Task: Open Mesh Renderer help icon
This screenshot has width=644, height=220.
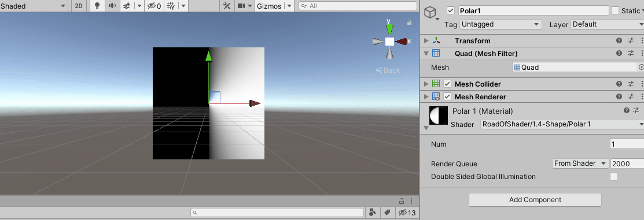Action: tap(619, 96)
